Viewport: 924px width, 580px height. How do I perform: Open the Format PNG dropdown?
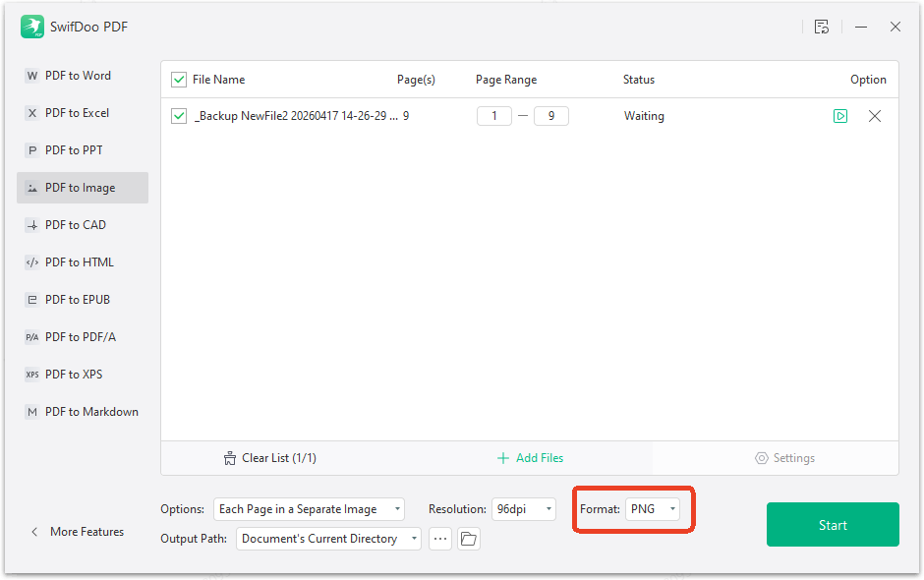coord(653,509)
